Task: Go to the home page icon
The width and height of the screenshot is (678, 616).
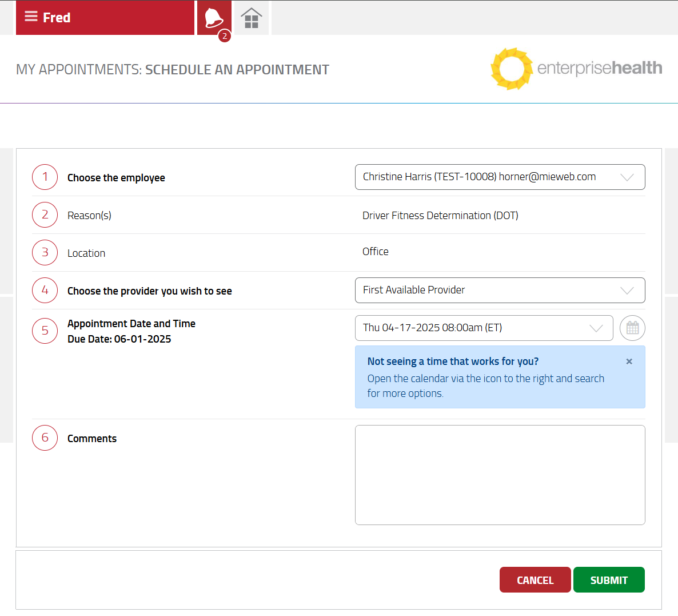Action: pos(252,18)
